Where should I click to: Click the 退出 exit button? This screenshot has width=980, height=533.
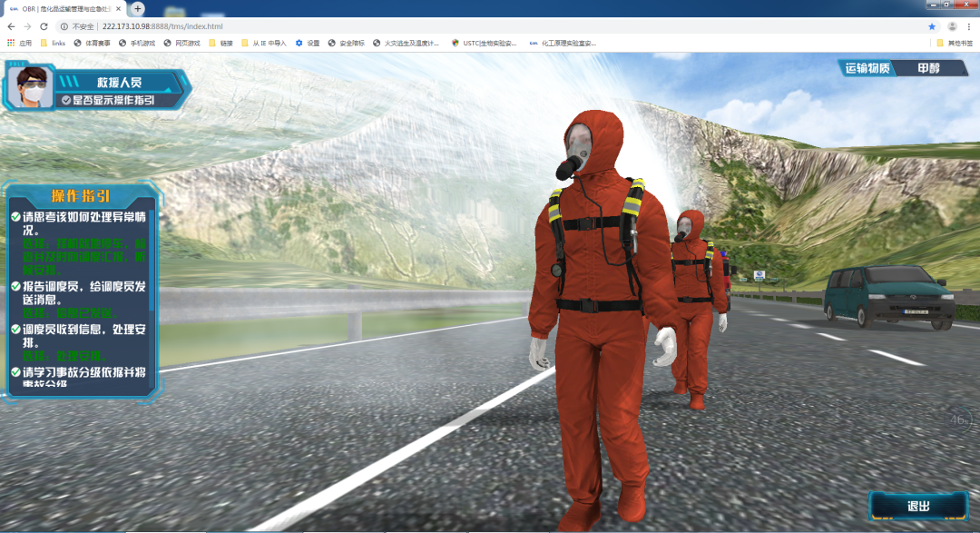tap(918, 506)
